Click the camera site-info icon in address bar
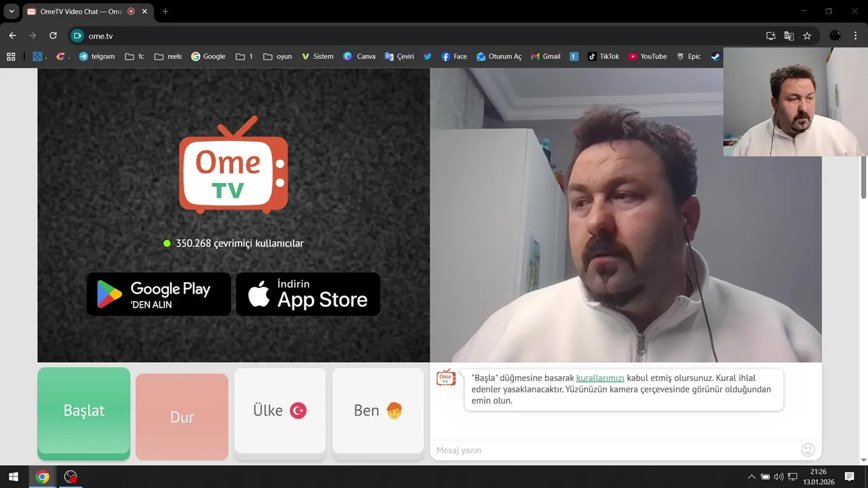 pos(77,36)
